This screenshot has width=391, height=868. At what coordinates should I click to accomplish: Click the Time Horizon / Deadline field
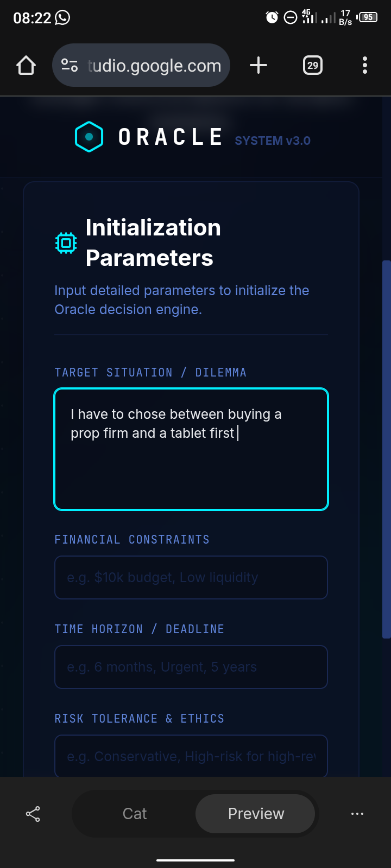191,667
